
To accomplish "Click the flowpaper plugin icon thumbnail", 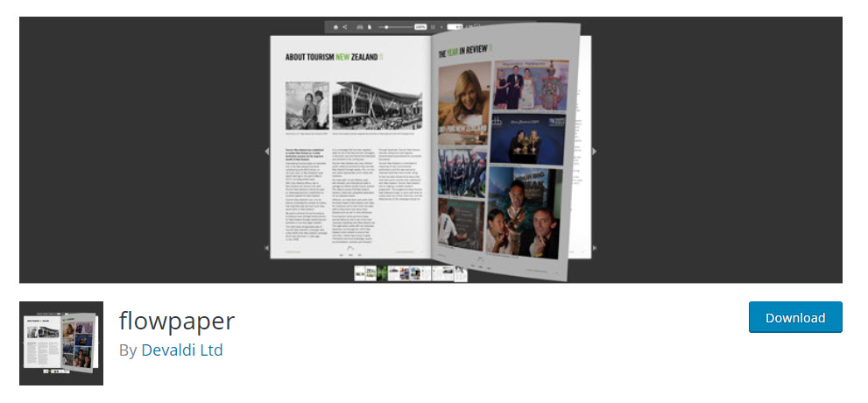I will [61, 343].
